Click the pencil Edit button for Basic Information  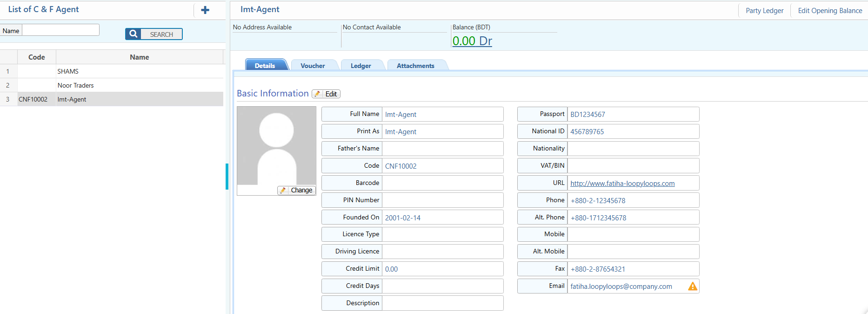pos(326,94)
